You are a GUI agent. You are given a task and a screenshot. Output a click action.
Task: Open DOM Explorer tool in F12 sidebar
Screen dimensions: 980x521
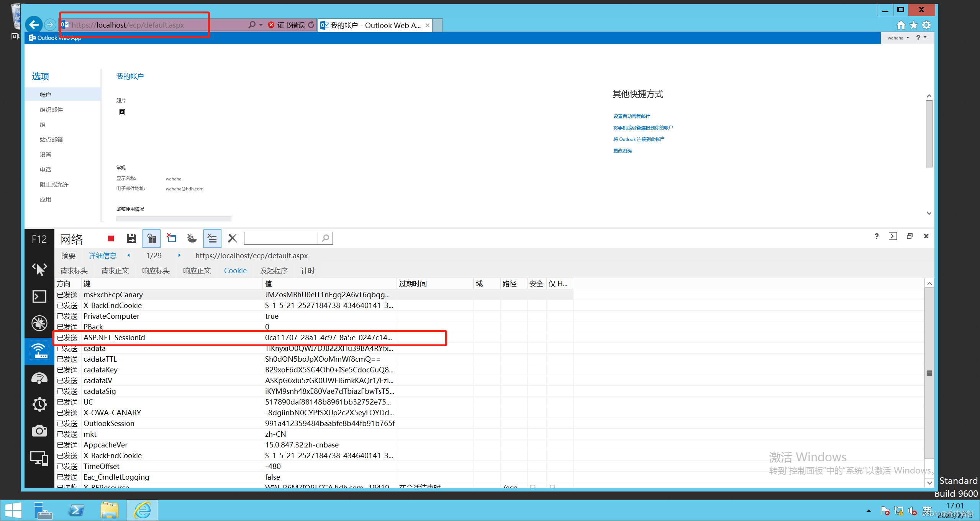[x=39, y=269]
